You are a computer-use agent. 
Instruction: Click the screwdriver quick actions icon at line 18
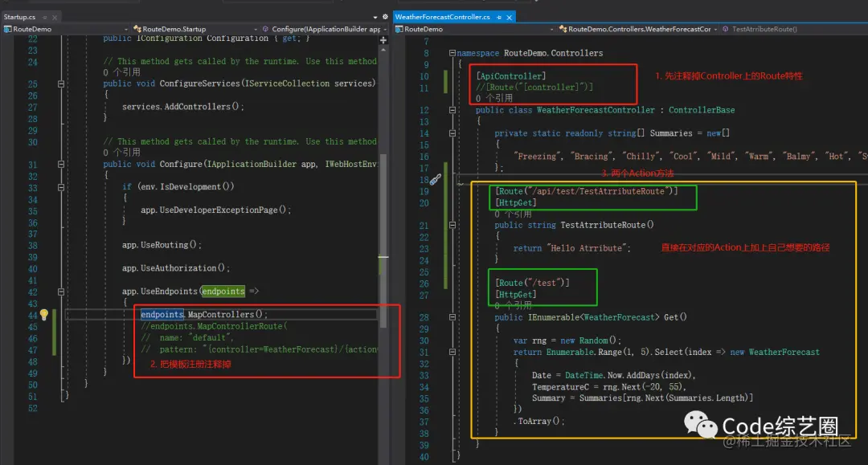click(x=436, y=179)
